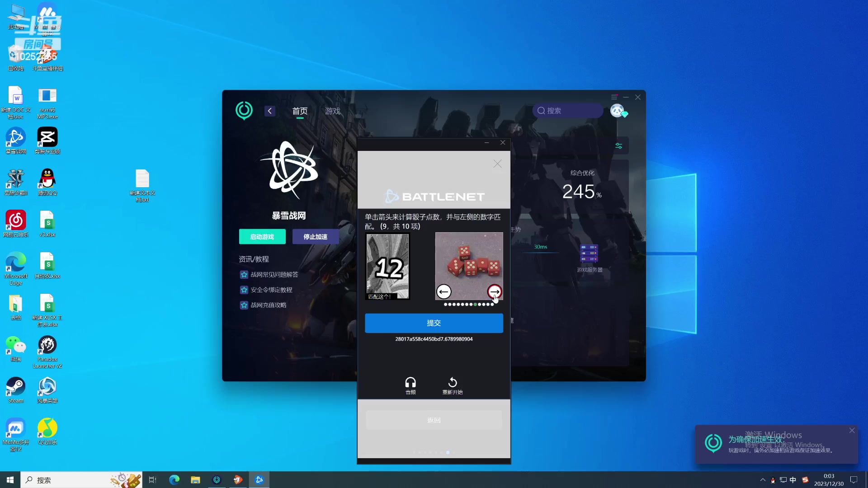This screenshot has width=868, height=488.
Task: Open 安全令绑定教程 tutorial link
Action: (x=271, y=290)
